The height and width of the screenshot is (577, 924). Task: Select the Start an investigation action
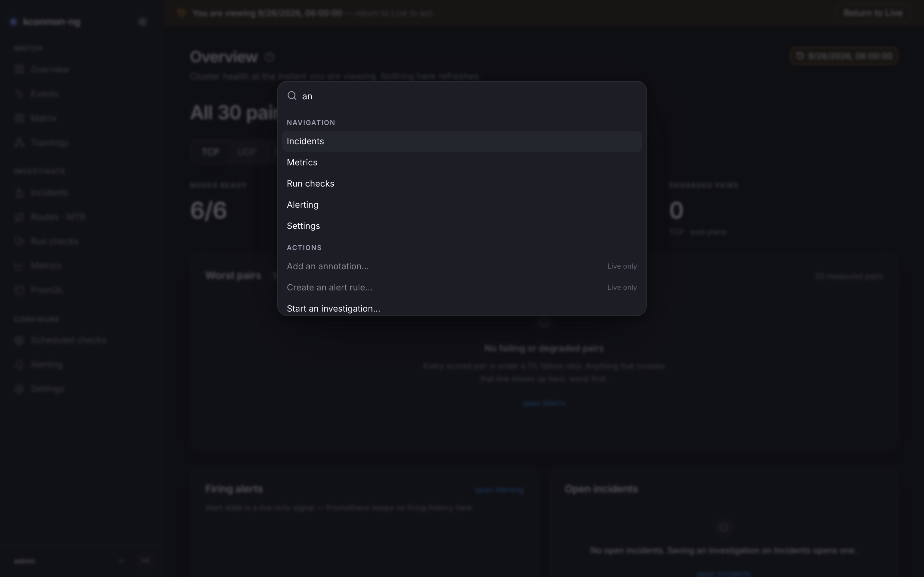[462, 308]
